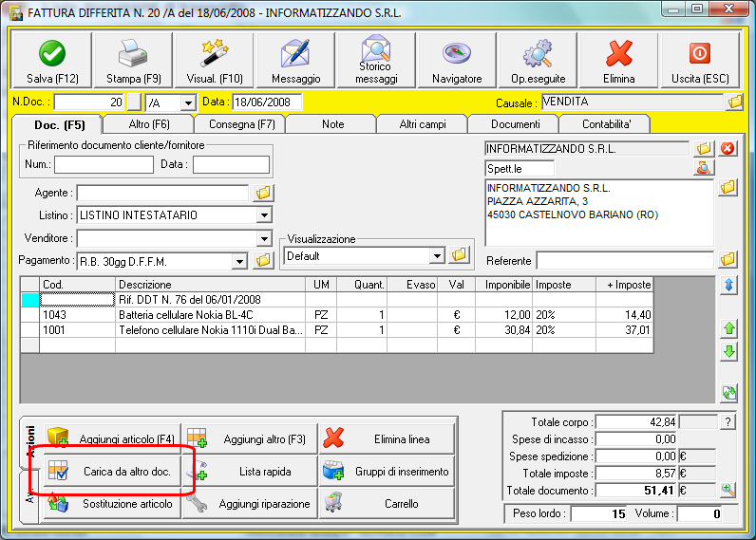Open the document series /A dropdown

click(x=187, y=102)
